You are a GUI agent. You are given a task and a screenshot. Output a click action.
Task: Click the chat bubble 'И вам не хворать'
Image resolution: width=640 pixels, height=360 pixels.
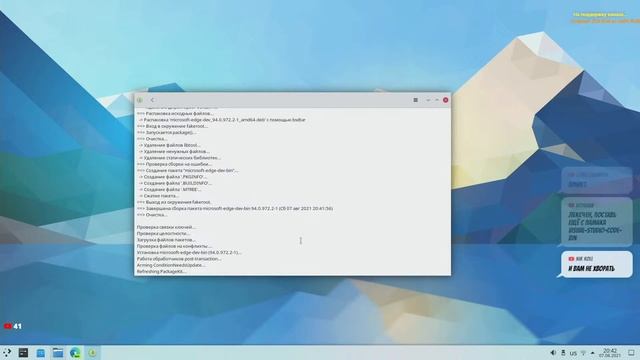(x=596, y=264)
